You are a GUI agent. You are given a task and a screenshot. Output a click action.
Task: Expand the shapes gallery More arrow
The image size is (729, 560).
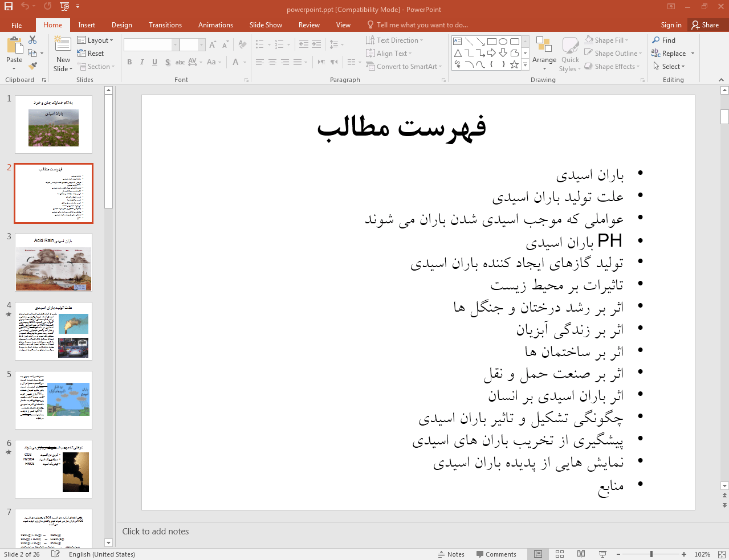click(x=525, y=65)
